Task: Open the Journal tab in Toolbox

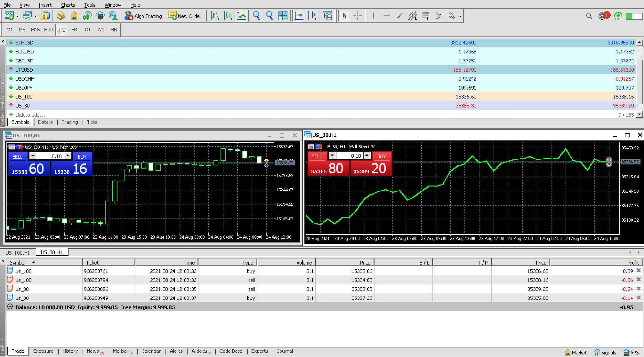Action: point(285,351)
